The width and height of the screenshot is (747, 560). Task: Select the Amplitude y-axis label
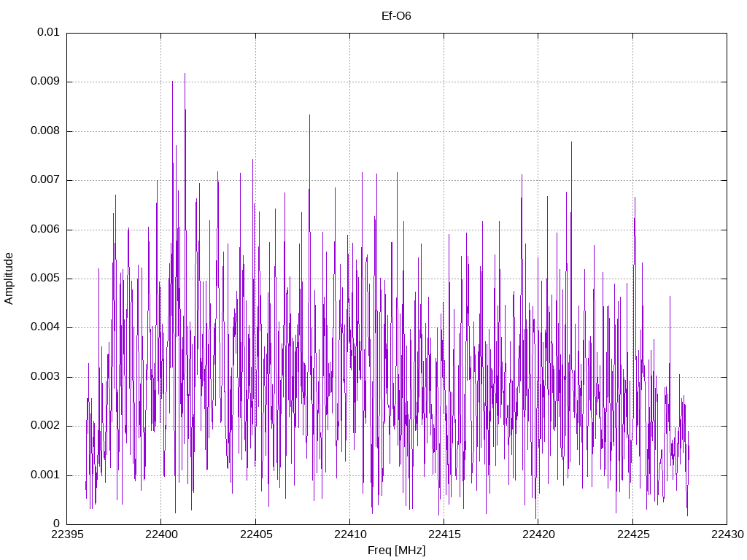(9, 279)
